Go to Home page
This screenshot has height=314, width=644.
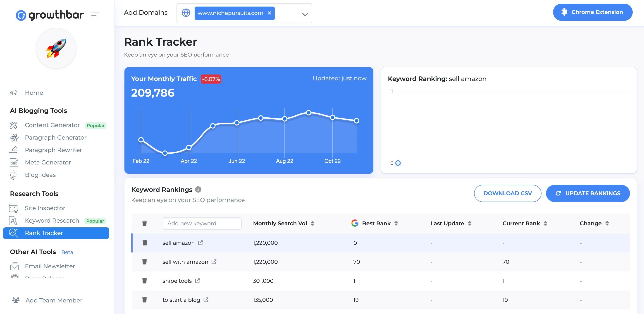tap(34, 93)
